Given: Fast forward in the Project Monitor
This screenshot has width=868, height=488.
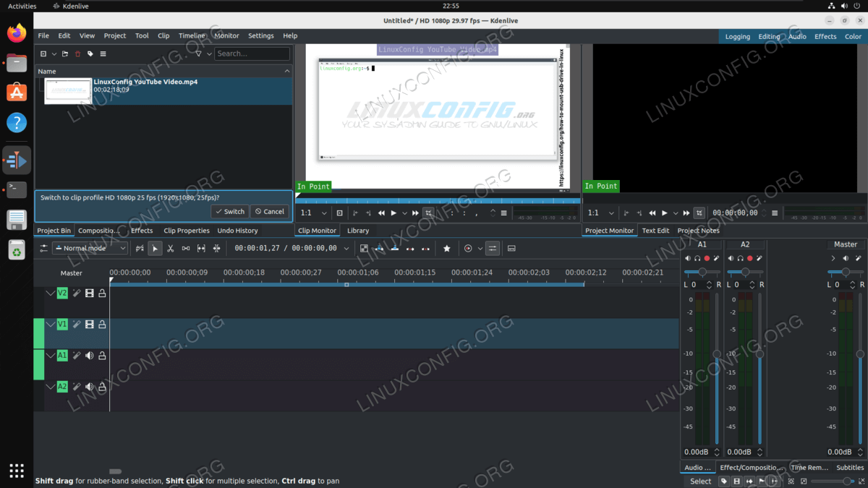Looking at the screenshot, I should (686, 213).
